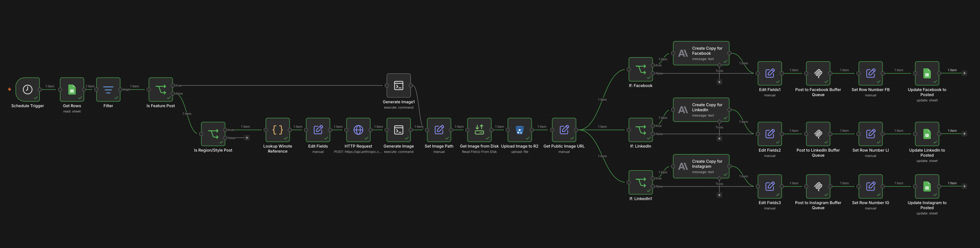Add node on Is Region/Style false branch
The width and height of the screenshot is (980, 248).
pos(247,138)
